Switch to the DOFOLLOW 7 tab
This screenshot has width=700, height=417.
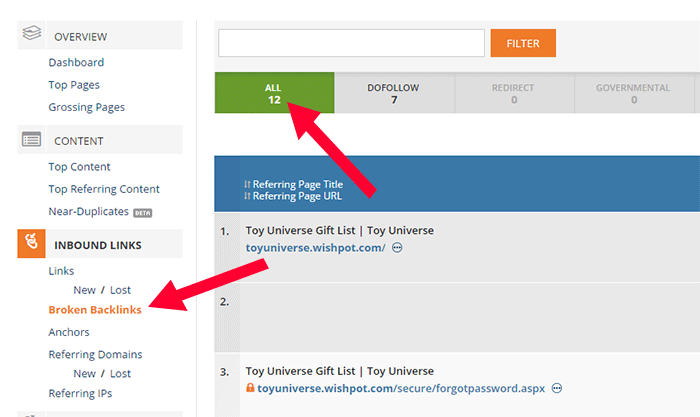[394, 93]
